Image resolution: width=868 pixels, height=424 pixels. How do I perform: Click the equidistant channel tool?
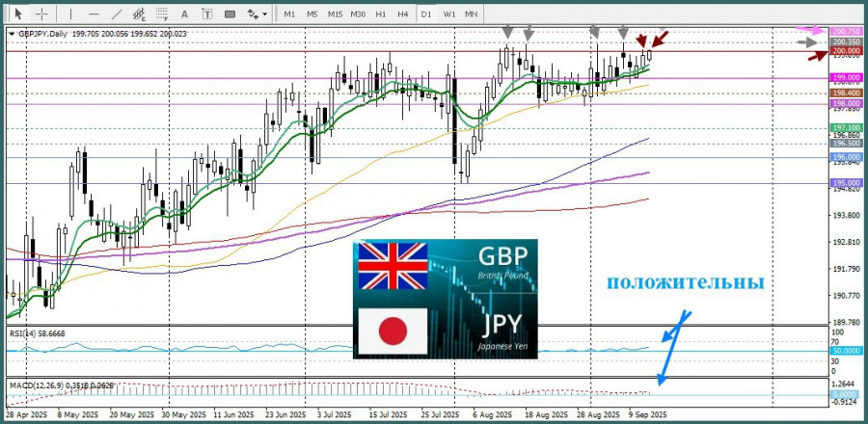(141, 14)
